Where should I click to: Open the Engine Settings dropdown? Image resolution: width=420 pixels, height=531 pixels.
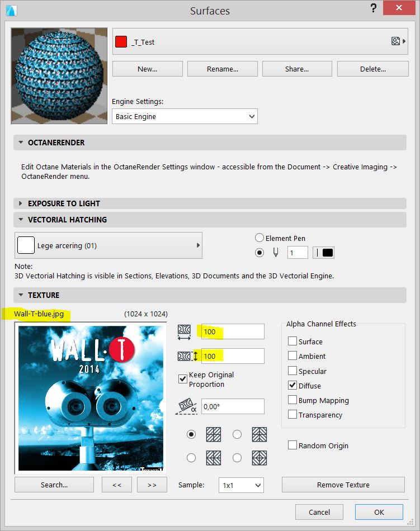[185, 116]
